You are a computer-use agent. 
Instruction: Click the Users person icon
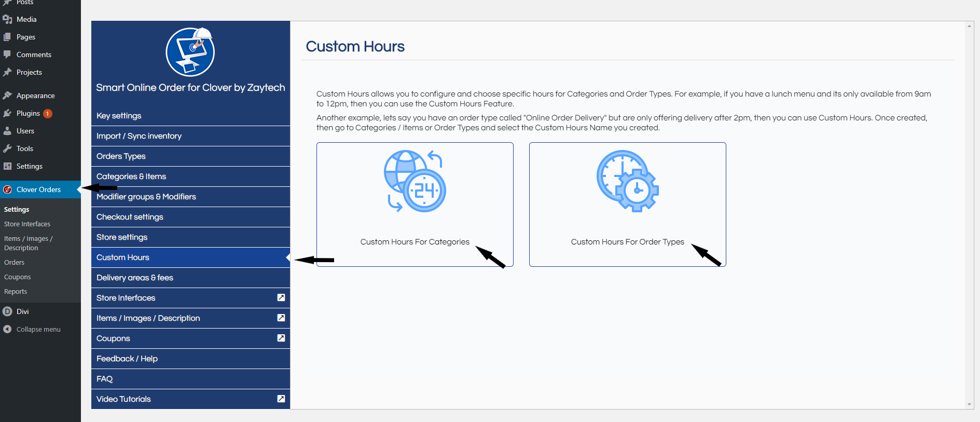(x=7, y=131)
